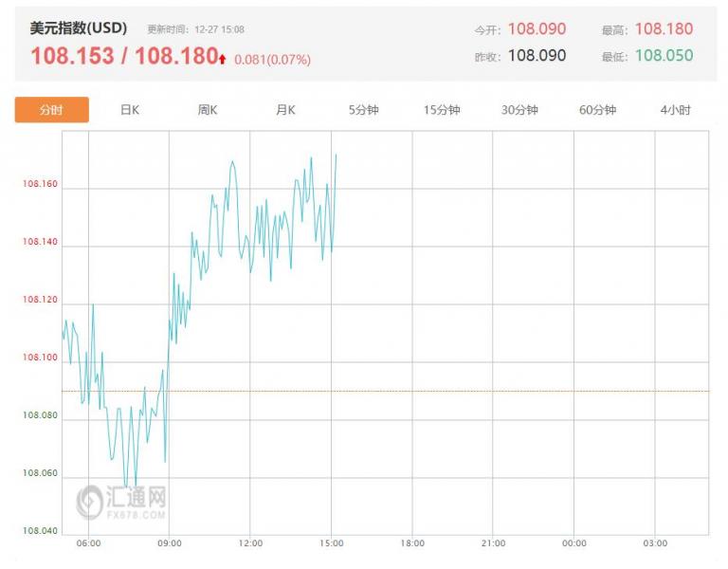Show the 月K monthly chart tab

tap(285, 110)
